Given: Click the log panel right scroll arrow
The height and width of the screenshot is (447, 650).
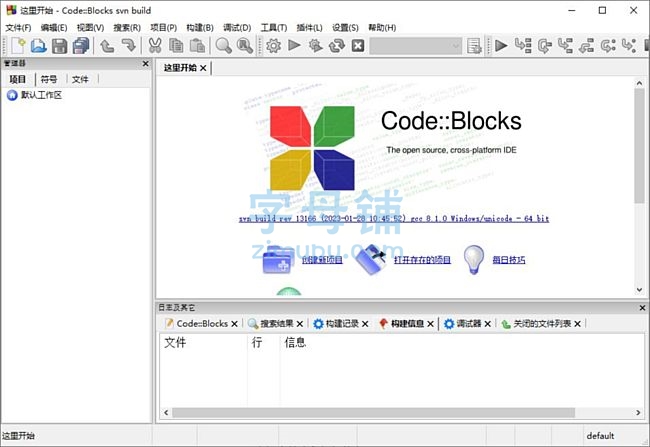Looking at the screenshot, I should pos(638,413).
